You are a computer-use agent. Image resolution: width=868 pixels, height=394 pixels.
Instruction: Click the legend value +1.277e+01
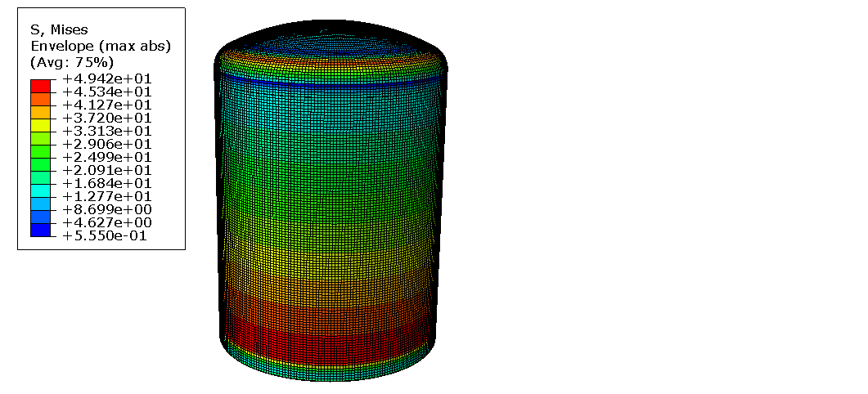107,197
